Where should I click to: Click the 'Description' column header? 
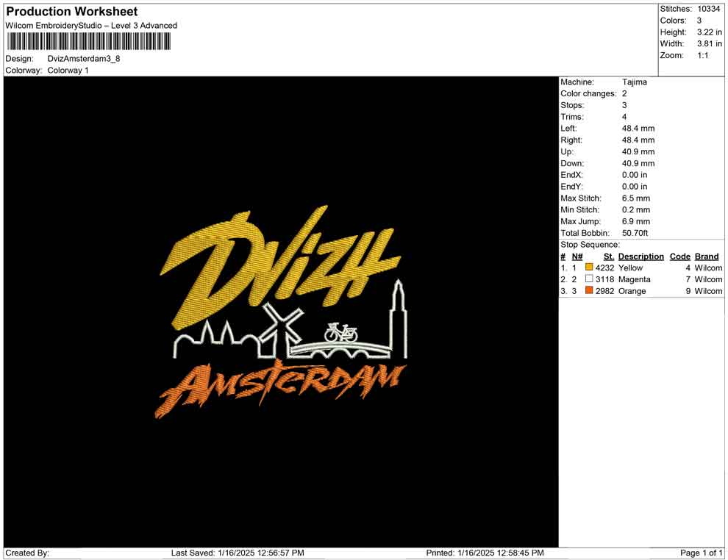[640, 256]
